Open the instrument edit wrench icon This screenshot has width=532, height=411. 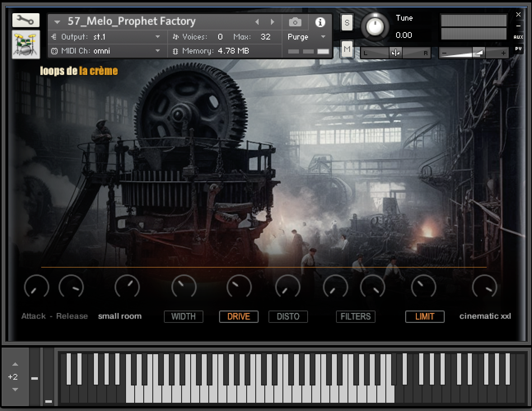pos(25,20)
